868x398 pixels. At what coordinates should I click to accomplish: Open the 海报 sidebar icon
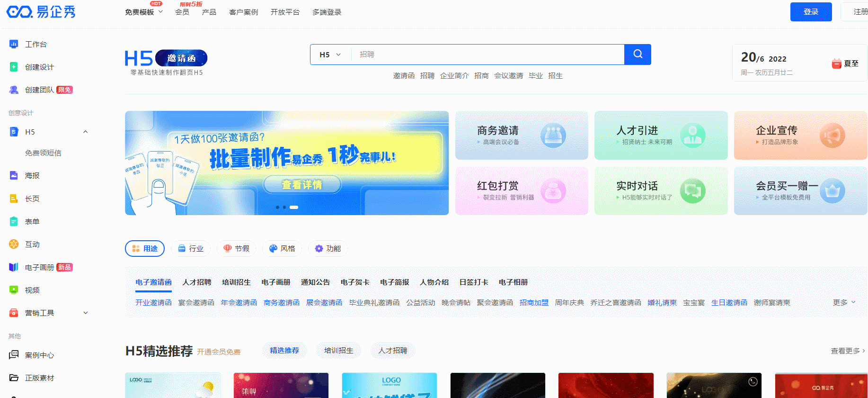click(x=14, y=175)
